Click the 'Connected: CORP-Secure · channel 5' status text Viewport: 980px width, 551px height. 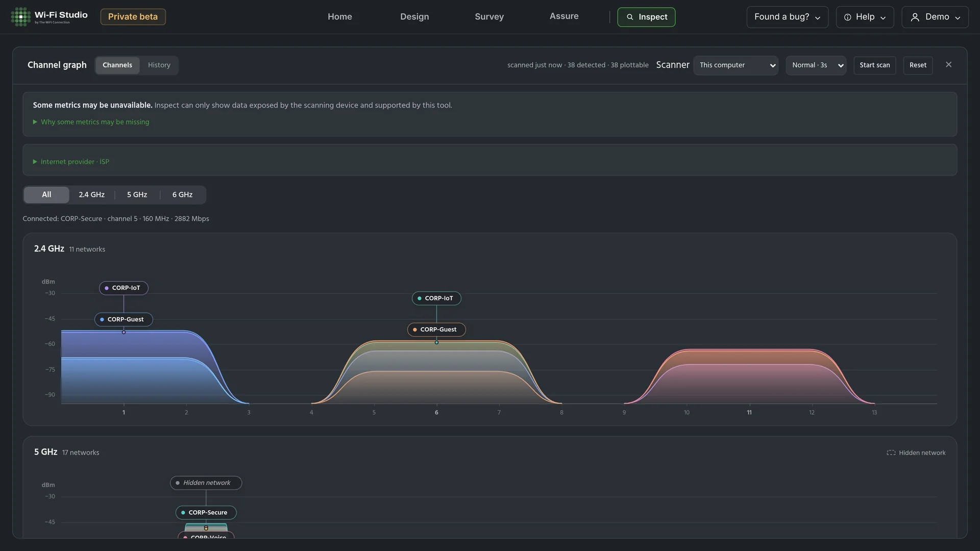pyautogui.click(x=116, y=219)
